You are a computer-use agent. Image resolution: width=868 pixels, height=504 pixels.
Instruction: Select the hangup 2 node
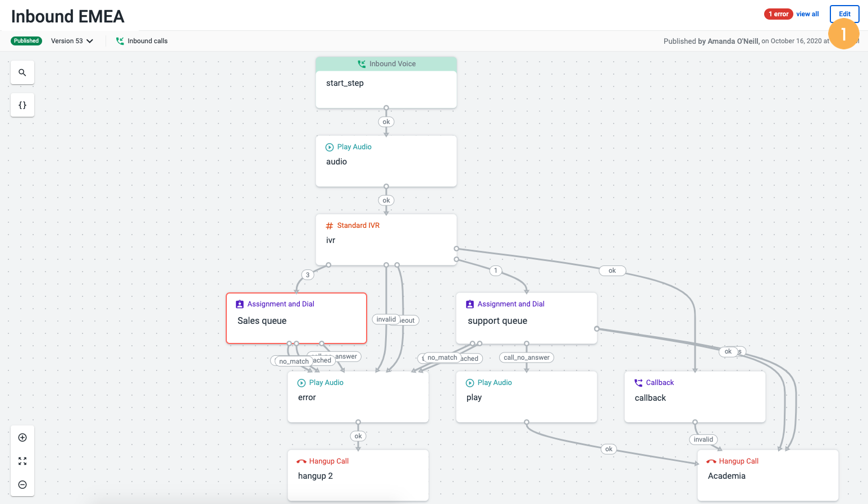tap(358, 475)
